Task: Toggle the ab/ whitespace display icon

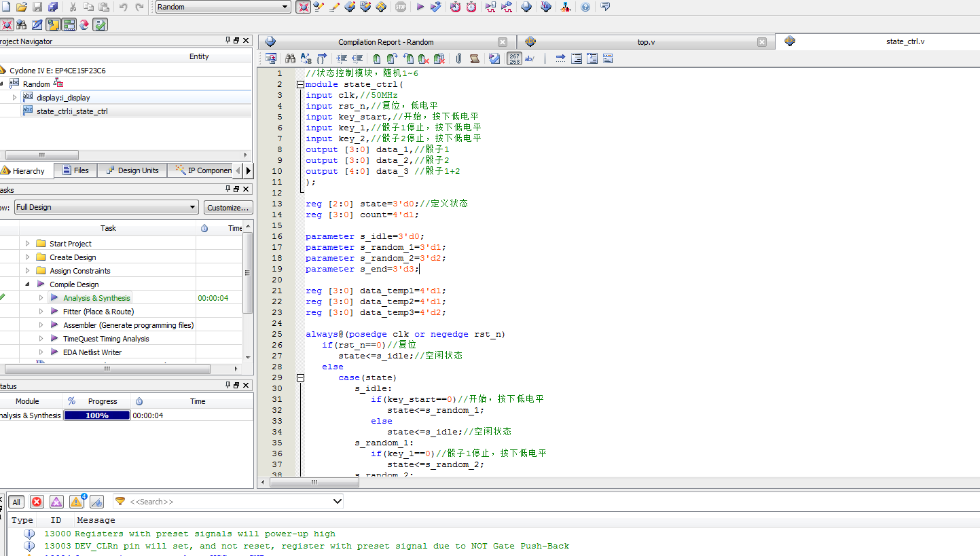Action: click(x=530, y=58)
